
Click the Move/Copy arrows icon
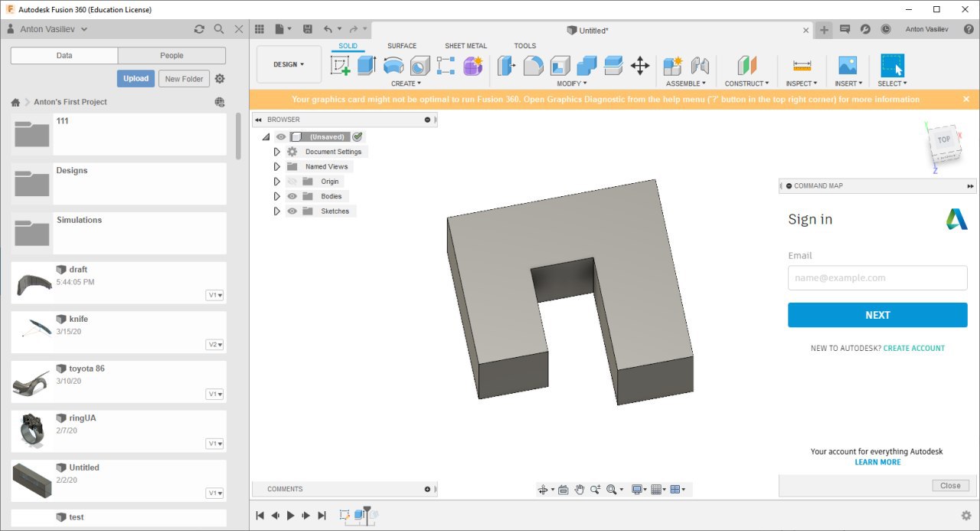tap(640, 66)
